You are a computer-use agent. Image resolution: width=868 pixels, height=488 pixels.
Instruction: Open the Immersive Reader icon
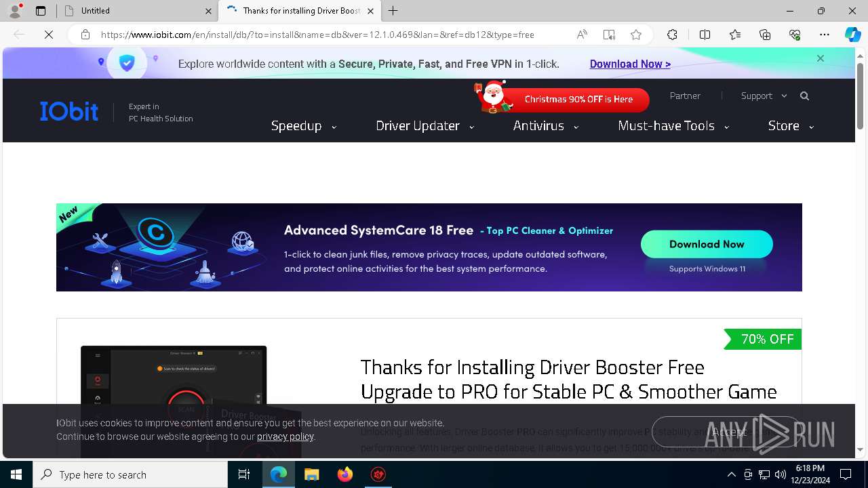click(609, 35)
